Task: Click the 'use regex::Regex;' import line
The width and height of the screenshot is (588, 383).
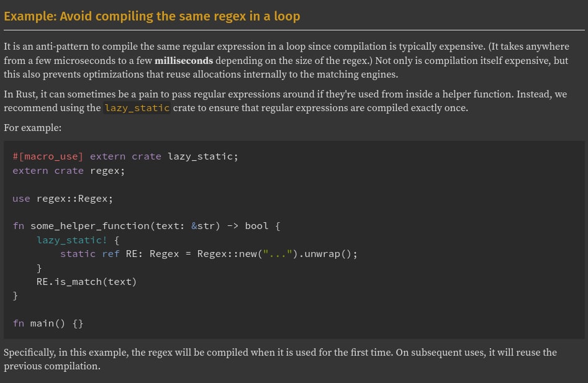Action: tap(63, 199)
